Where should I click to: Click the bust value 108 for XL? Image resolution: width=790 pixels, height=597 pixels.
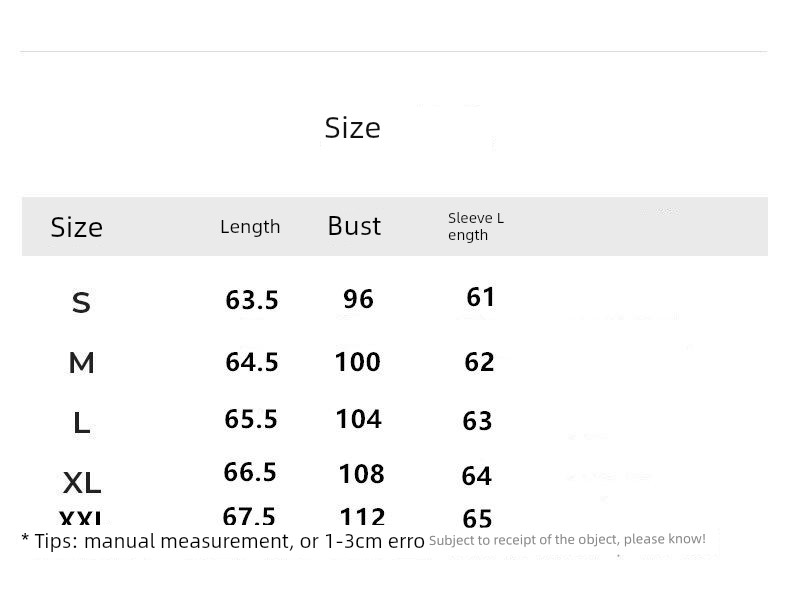tap(361, 473)
